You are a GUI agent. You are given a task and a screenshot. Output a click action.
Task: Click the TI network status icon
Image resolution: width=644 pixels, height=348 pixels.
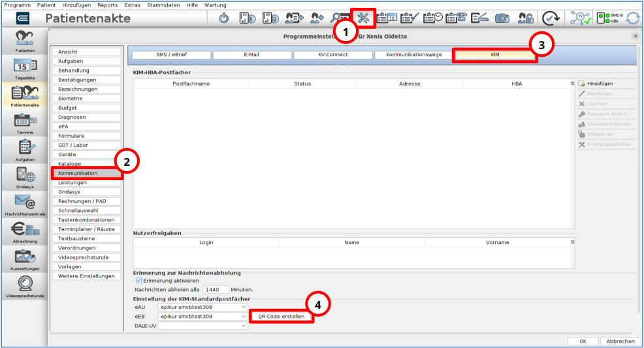581,18
